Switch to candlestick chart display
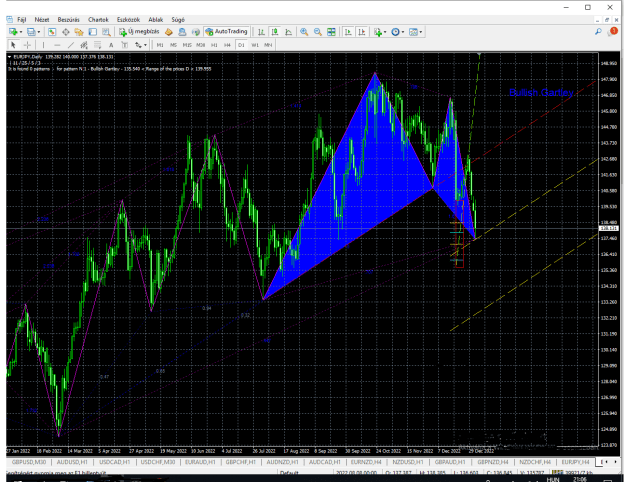 [x=275, y=32]
